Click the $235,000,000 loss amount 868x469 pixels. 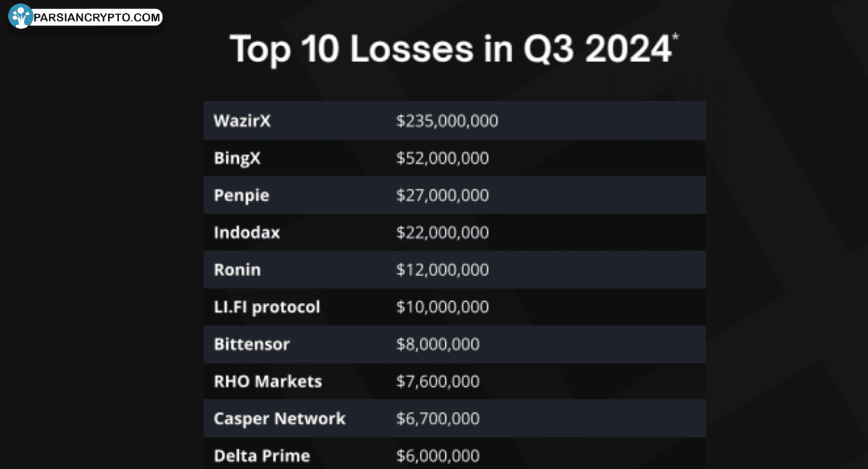(x=447, y=121)
